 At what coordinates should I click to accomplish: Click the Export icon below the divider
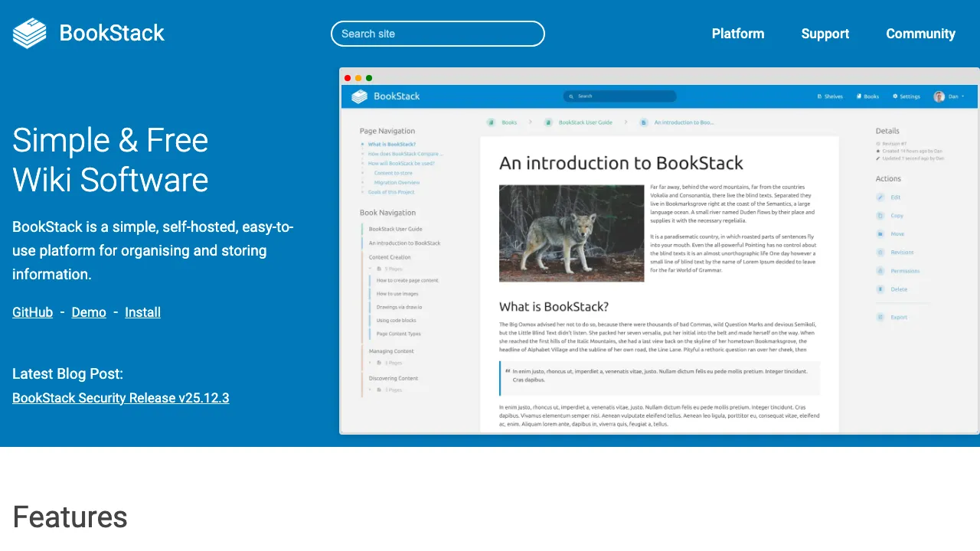880,317
